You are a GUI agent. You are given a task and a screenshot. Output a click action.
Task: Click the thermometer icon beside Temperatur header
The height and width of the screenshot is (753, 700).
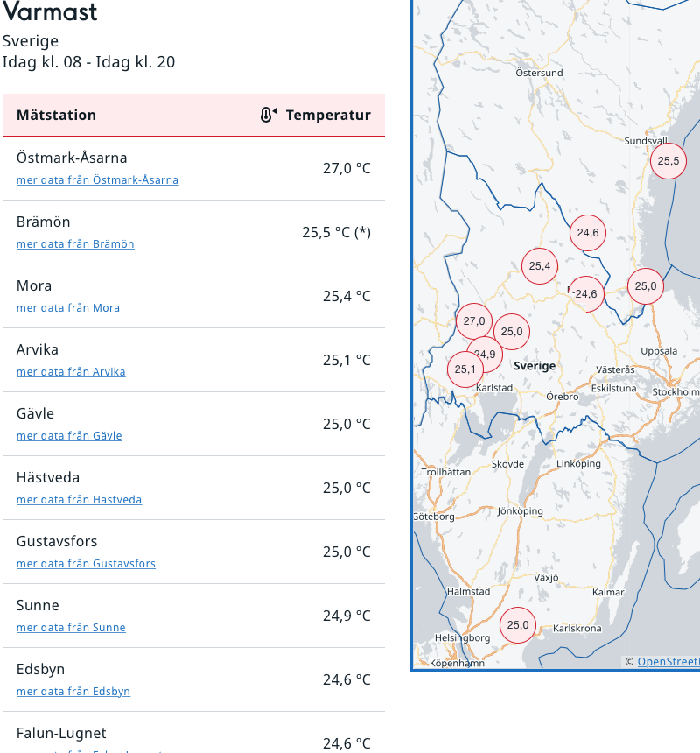[x=269, y=115]
